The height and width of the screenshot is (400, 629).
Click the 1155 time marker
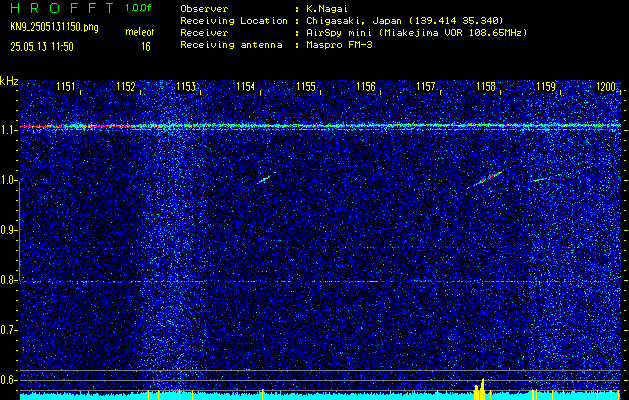tap(306, 86)
